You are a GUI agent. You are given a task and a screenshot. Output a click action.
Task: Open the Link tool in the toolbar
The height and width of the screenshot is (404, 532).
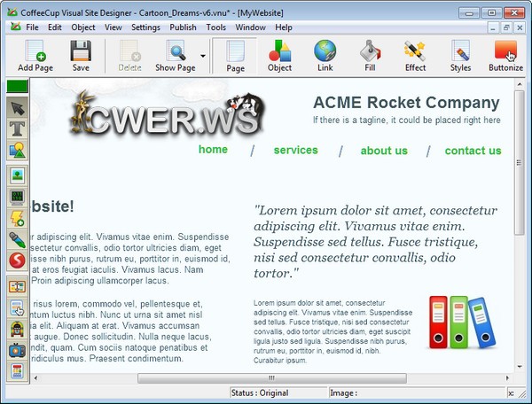point(325,57)
